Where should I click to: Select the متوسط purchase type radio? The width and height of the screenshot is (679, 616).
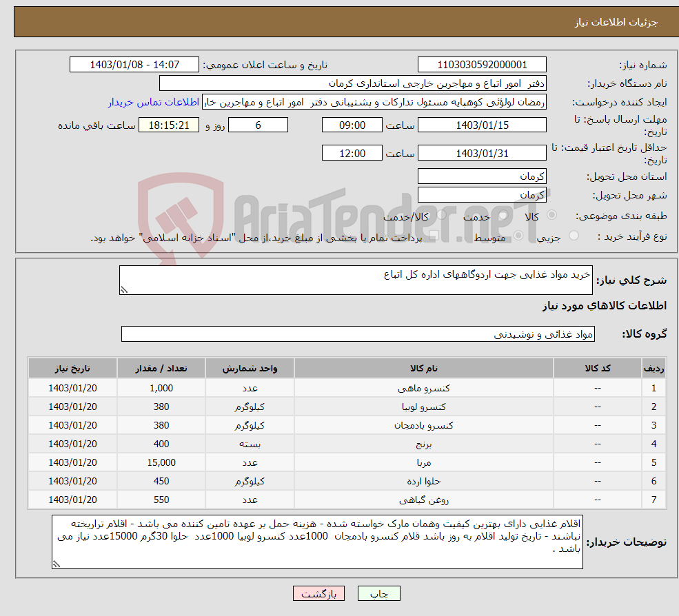point(518,236)
